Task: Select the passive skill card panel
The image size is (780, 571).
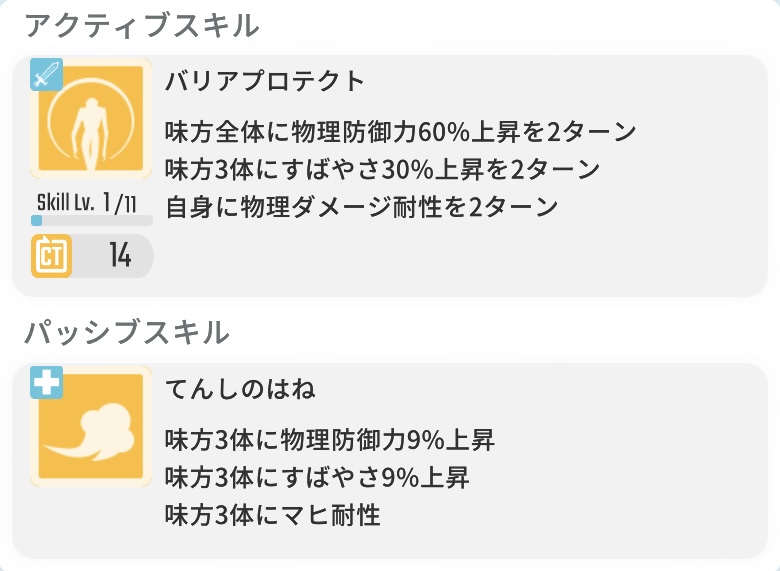Action: pos(390,461)
